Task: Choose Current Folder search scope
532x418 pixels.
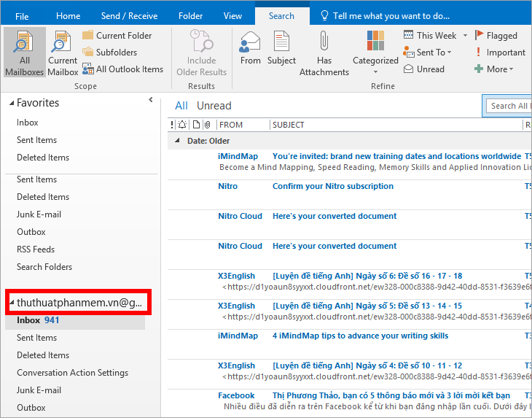Action: [117, 35]
